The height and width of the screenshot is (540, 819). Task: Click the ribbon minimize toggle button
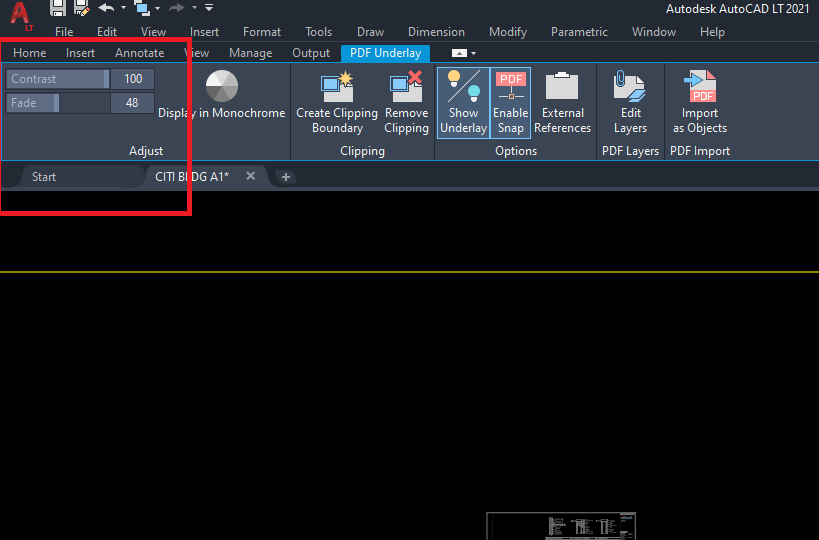point(459,53)
